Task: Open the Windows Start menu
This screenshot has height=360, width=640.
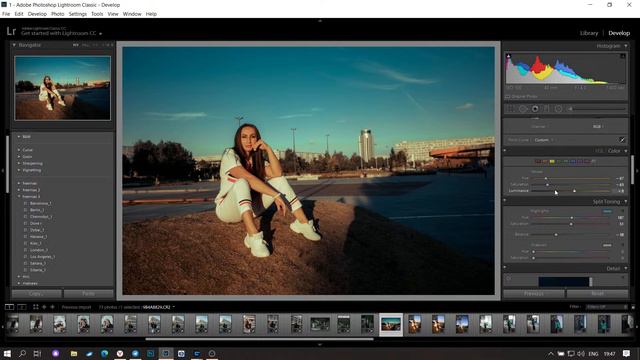Action: (7, 353)
